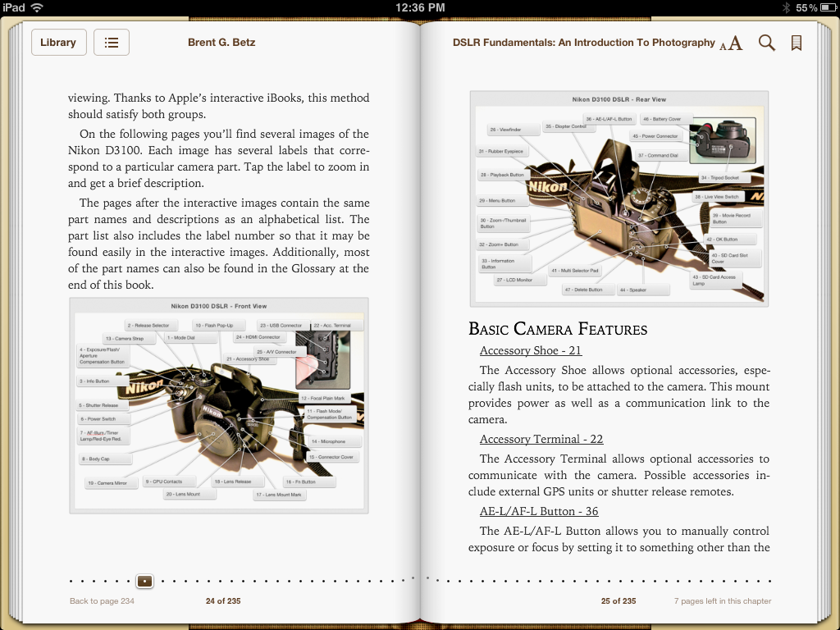This screenshot has width=840, height=630.
Task: Tap the 38 - Live View Switch label
Action: (x=717, y=197)
